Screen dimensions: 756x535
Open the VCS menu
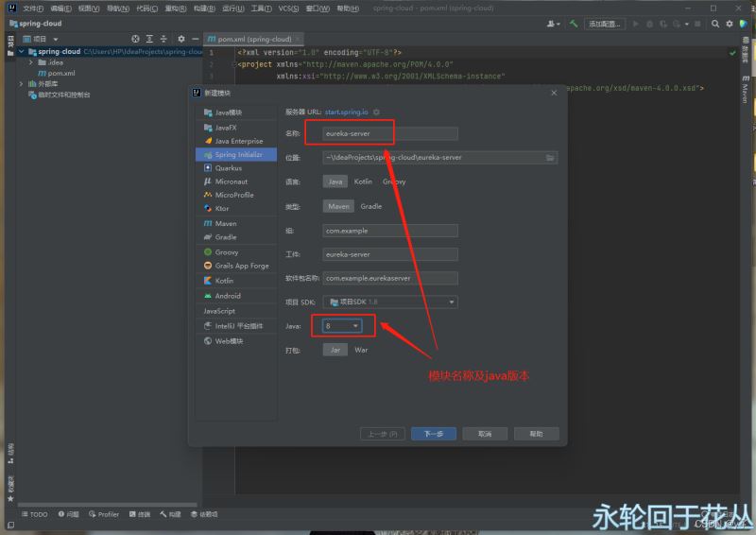click(288, 8)
